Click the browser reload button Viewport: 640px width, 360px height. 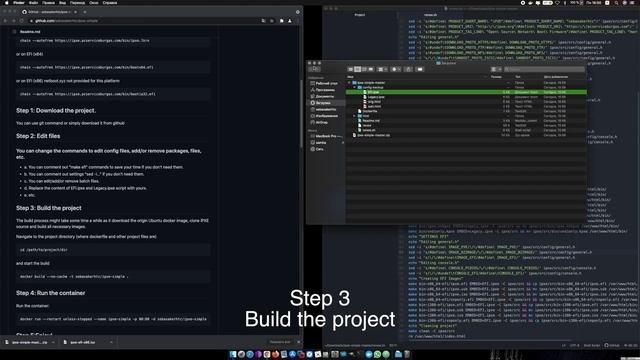pyautogui.click(x=22, y=21)
